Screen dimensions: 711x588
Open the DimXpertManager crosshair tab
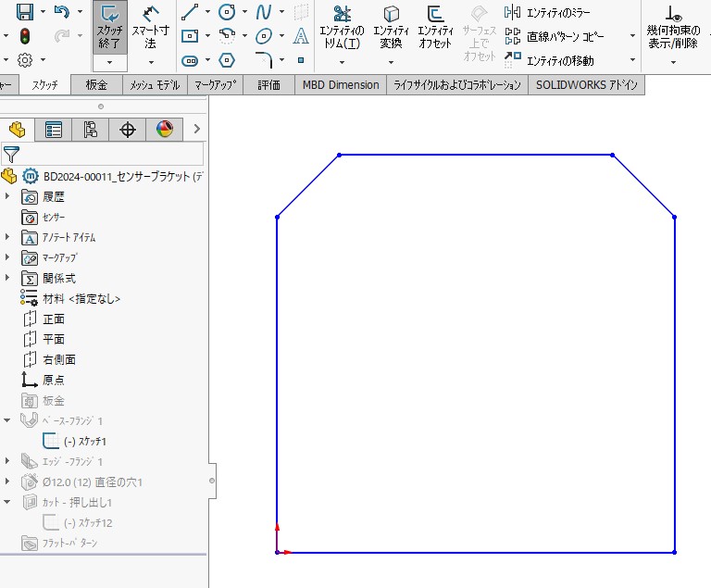click(x=128, y=130)
